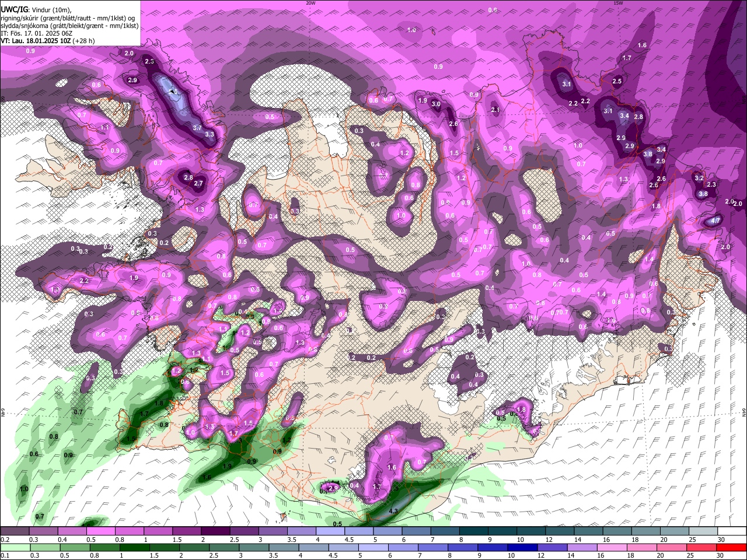
Task: Click the '2.7' value on the map
Action: [198, 184]
